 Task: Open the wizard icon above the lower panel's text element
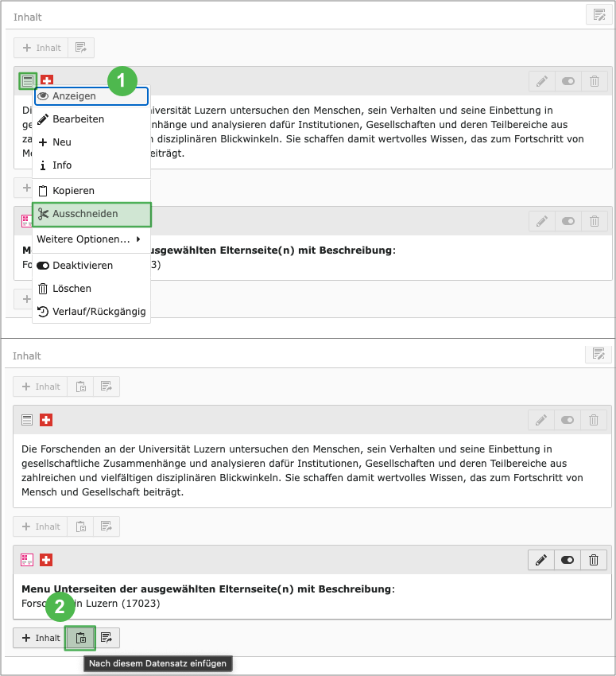point(106,387)
